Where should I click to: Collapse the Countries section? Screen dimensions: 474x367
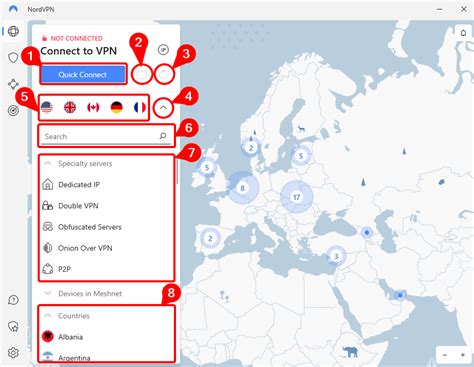pyautogui.click(x=48, y=315)
